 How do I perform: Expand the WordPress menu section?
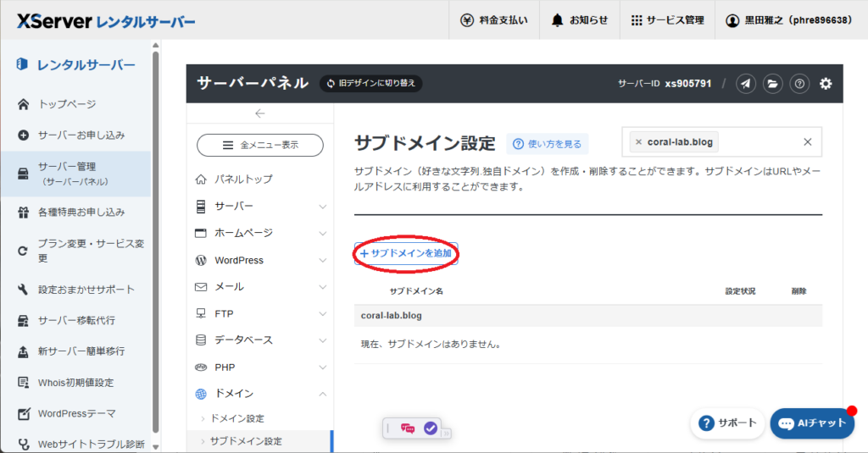260,260
